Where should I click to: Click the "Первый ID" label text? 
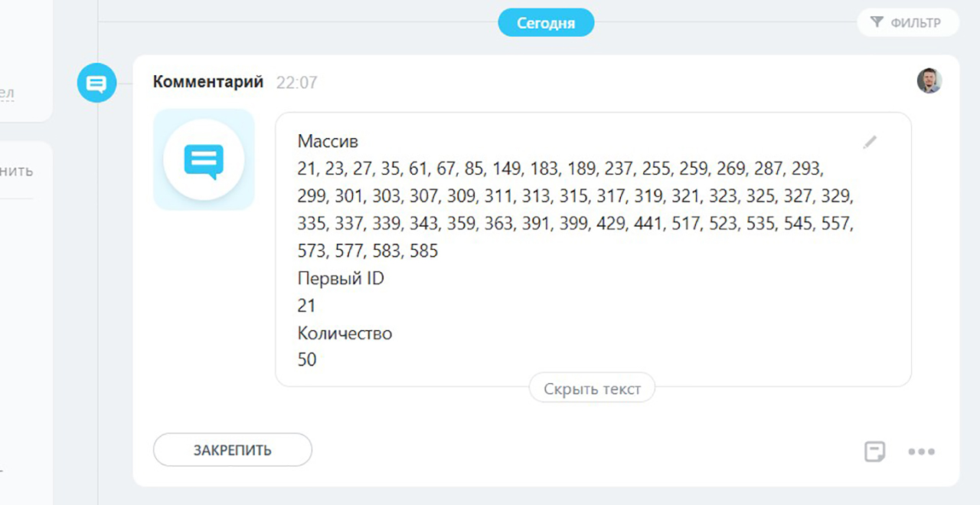click(341, 278)
